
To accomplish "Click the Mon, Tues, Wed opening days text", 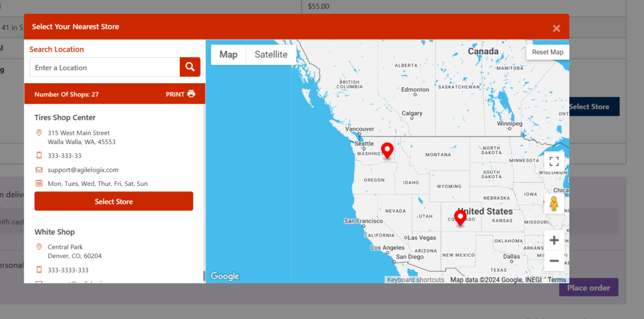I will [x=97, y=184].
